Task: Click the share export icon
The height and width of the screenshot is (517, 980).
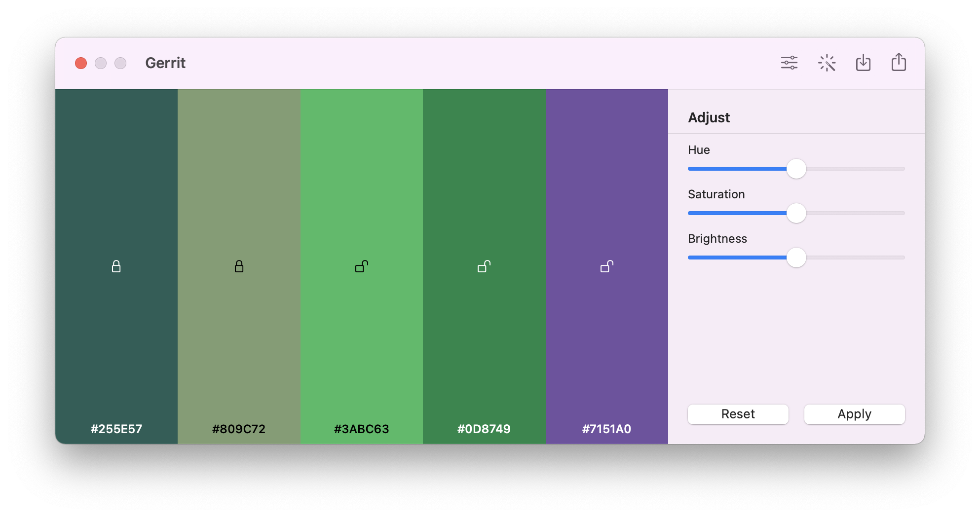Action: tap(899, 63)
